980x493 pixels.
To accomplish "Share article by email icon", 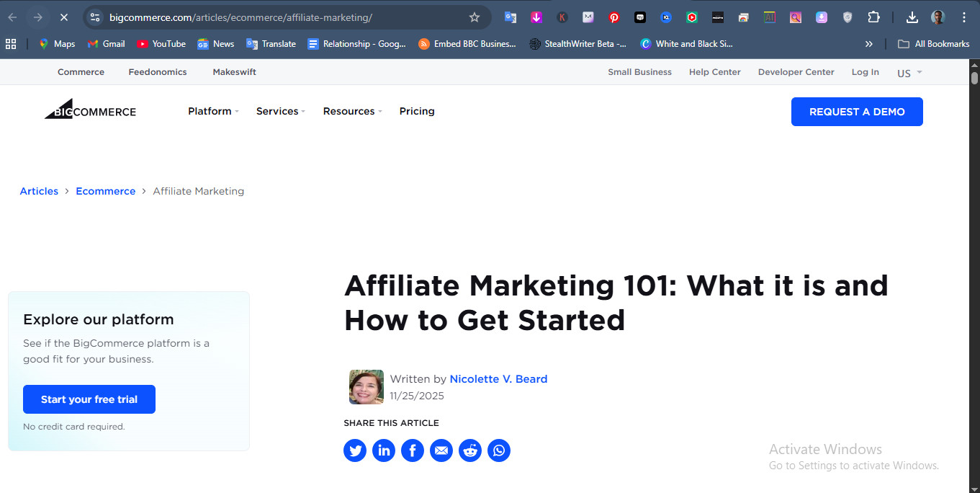I will coord(441,451).
